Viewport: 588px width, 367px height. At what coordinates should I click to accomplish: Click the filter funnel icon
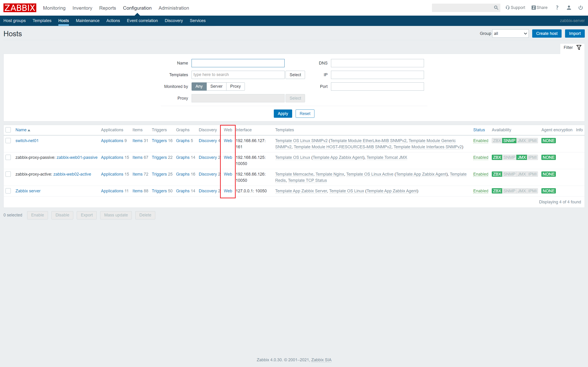(579, 47)
